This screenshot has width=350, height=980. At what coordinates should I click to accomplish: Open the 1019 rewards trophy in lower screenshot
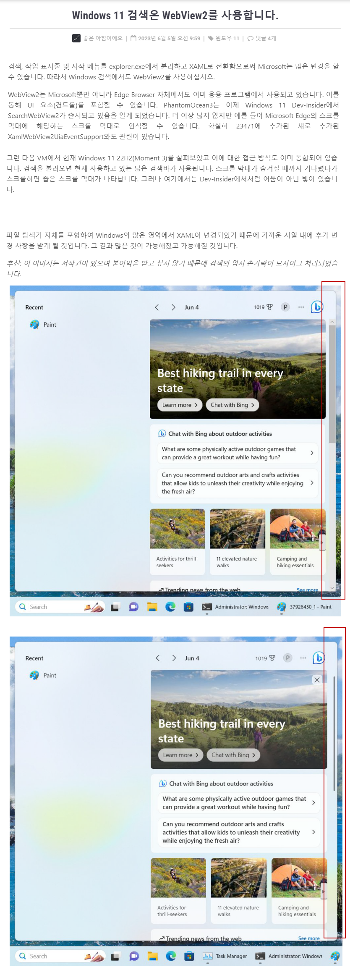tap(265, 658)
